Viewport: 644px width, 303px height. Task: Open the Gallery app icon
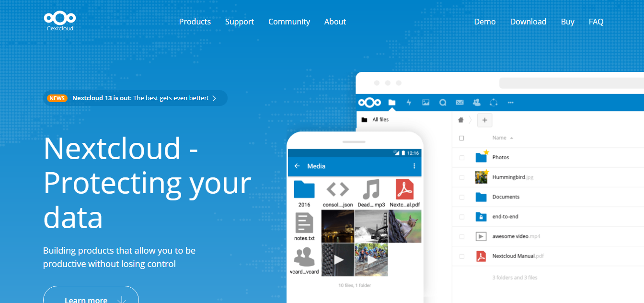pos(425,102)
